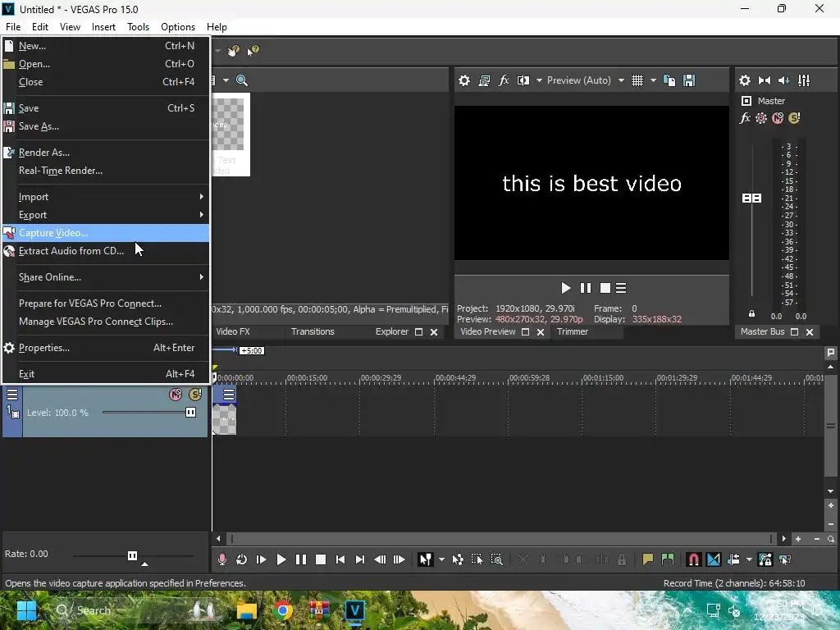This screenshot has height=630, width=840.
Task: Switch to the Trimmer tab
Action: 572,331
